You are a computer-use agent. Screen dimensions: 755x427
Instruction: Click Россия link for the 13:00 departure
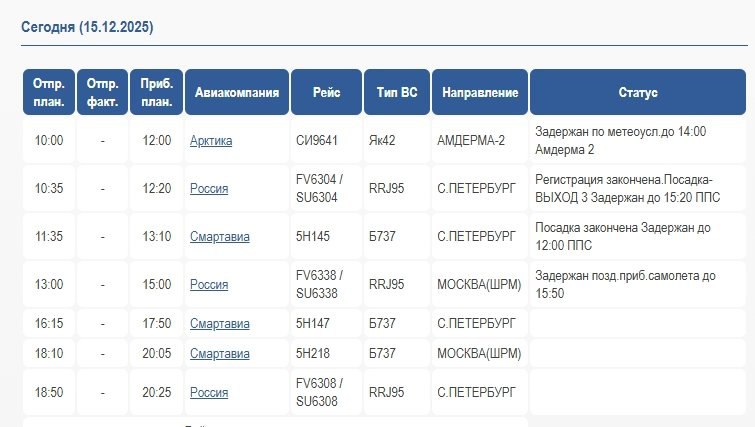point(209,284)
